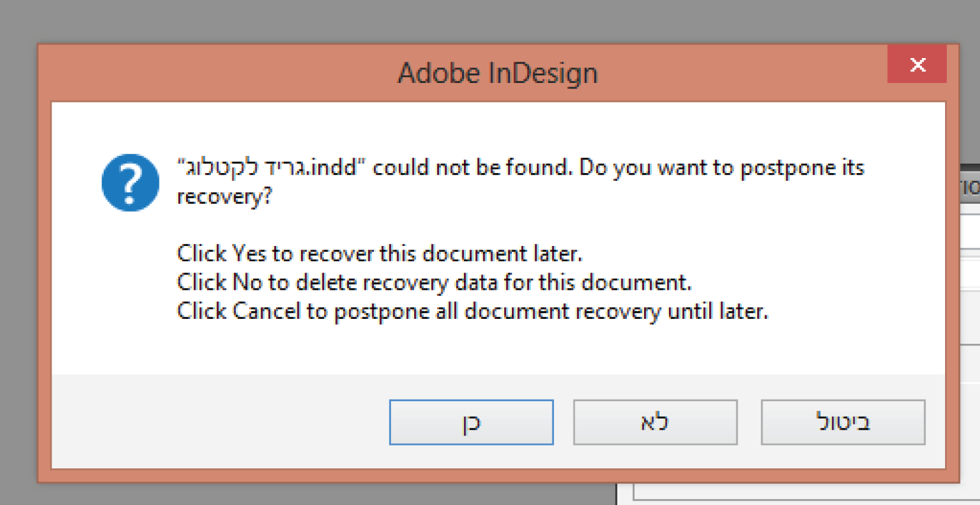Image resolution: width=980 pixels, height=505 pixels.
Task: Click the כן (Yes) button
Action: coord(471,422)
